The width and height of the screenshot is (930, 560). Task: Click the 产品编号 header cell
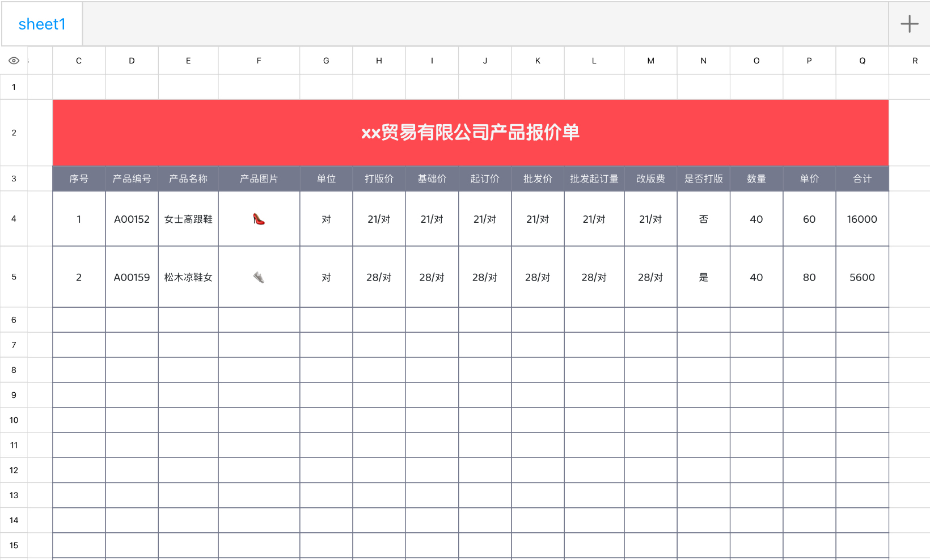pyautogui.click(x=132, y=179)
